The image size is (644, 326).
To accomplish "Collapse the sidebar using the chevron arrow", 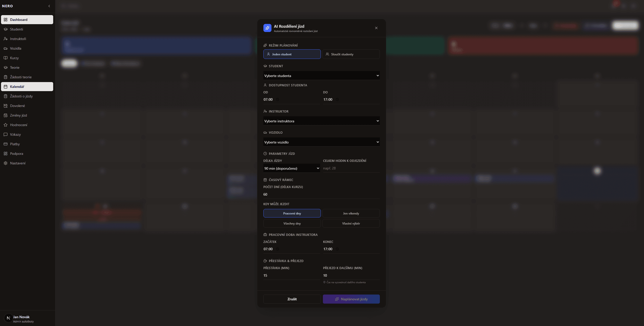I will coord(49,6).
